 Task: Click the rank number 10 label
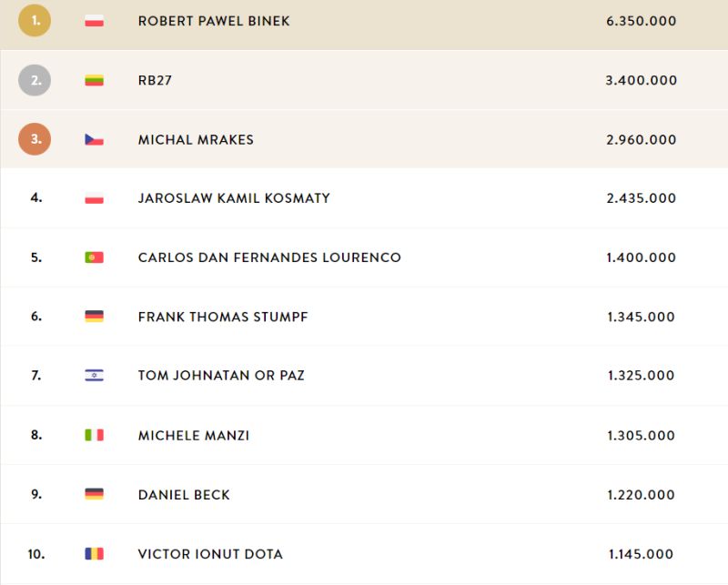36,554
